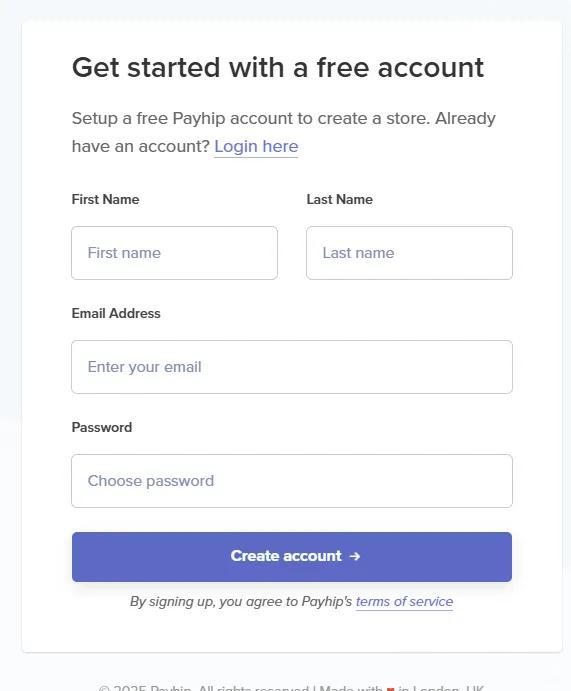The image size is (571, 691).
Task: Click the Password label above field
Action: (x=102, y=427)
